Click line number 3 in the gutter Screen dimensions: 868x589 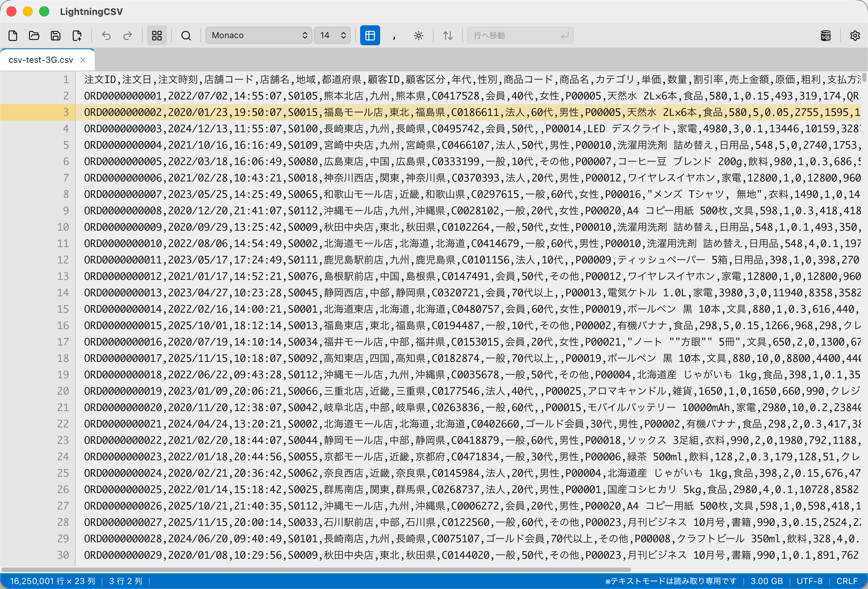tap(66, 112)
